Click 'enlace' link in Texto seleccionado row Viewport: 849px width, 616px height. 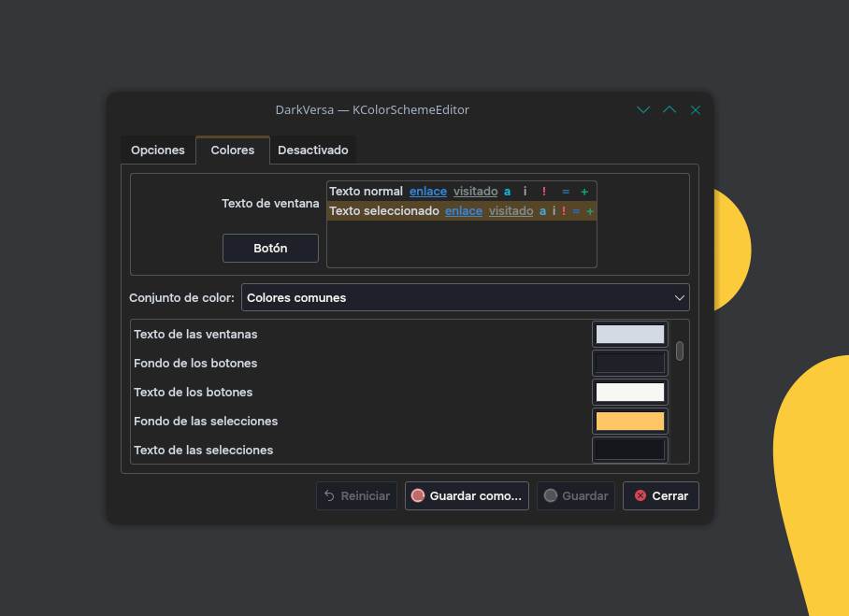(x=464, y=210)
